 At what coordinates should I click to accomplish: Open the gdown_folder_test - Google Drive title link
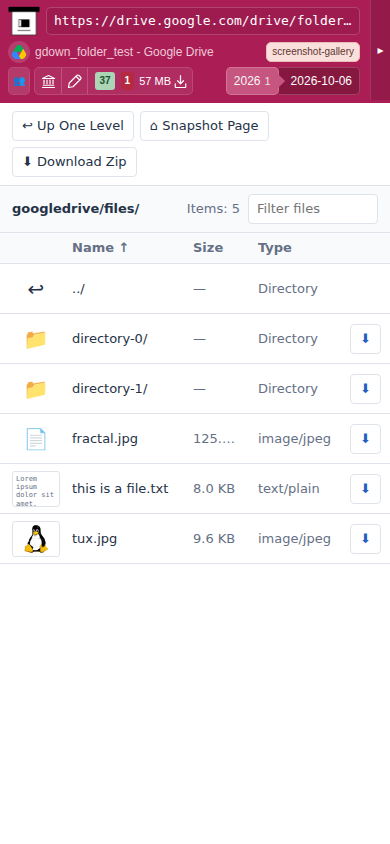pos(124,52)
